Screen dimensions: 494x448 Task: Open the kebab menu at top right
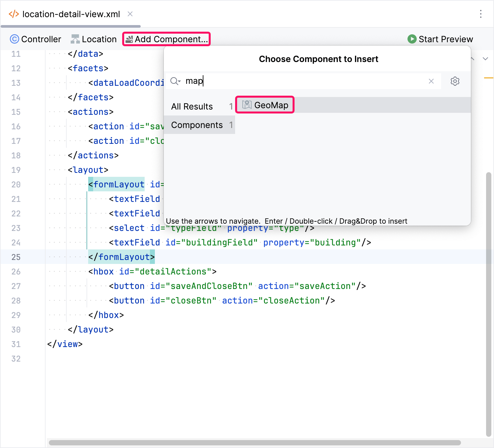coord(481,14)
